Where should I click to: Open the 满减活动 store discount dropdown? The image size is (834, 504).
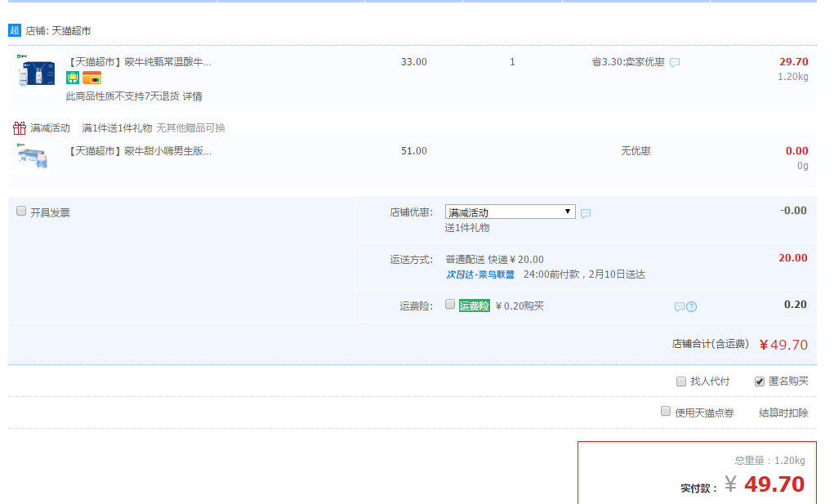pyautogui.click(x=510, y=212)
